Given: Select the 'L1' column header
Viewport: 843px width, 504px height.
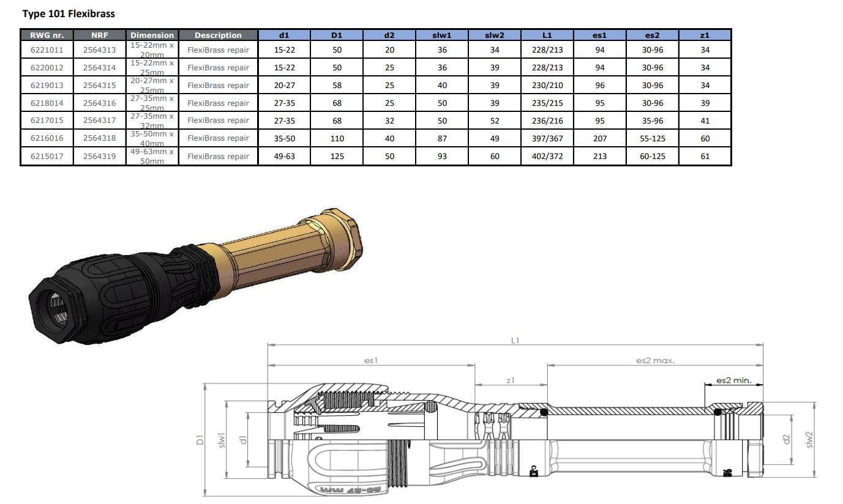Looking at the screenshot, I should pyautogui.click(x=547, y=35).
